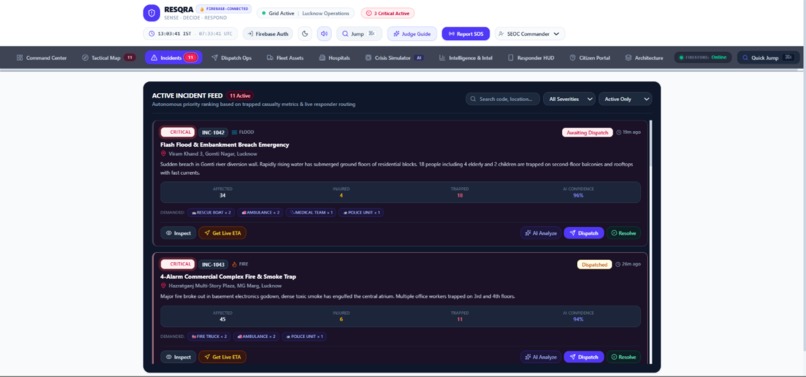Click the Flash Flood & Embankment Breach title

click(225, 145)
